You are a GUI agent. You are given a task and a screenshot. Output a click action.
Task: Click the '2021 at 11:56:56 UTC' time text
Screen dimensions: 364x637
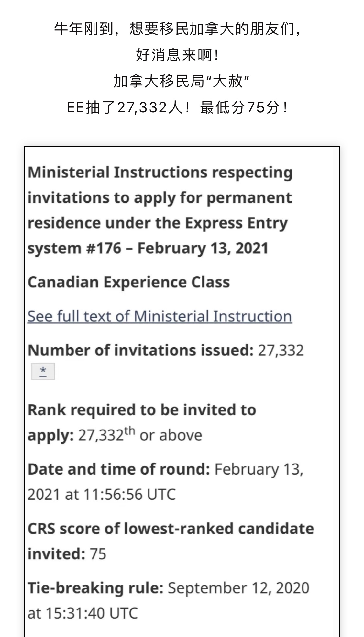point(102,495)
